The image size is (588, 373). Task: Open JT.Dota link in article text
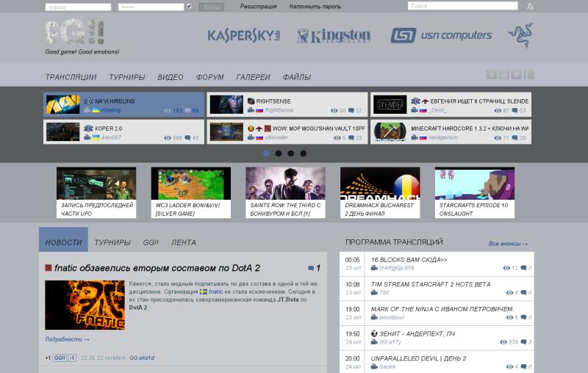(x=288, y=300)
